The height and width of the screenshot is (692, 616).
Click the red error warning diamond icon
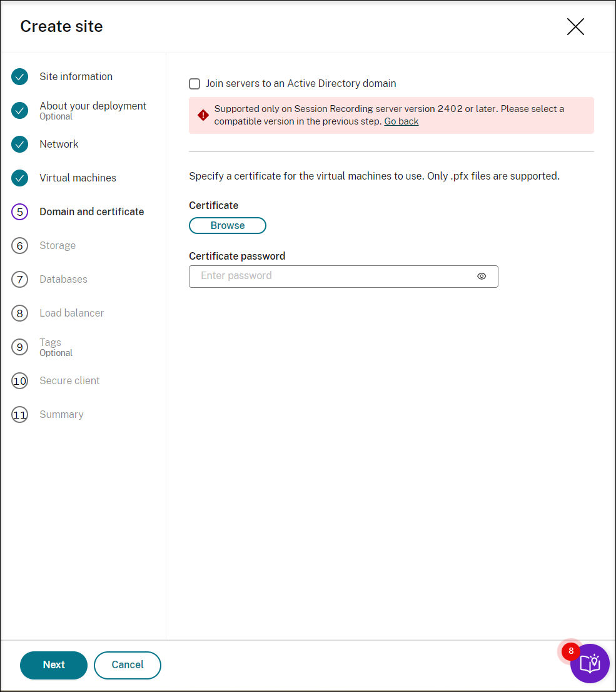coord(203,115)
